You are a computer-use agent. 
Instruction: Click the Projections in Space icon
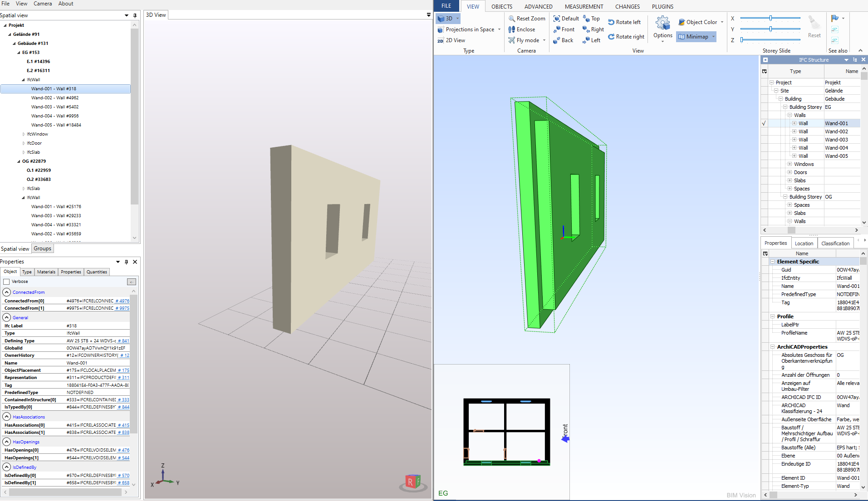click(440, 29)
